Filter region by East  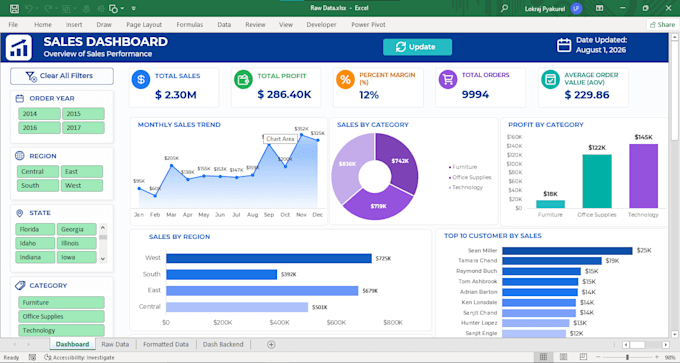(82, 171)
